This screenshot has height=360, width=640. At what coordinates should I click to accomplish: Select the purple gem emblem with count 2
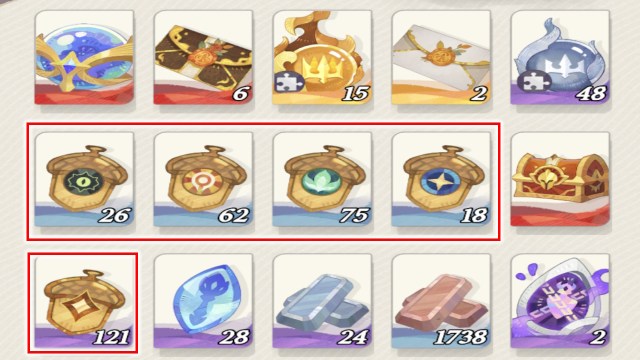tap(560, 302)
